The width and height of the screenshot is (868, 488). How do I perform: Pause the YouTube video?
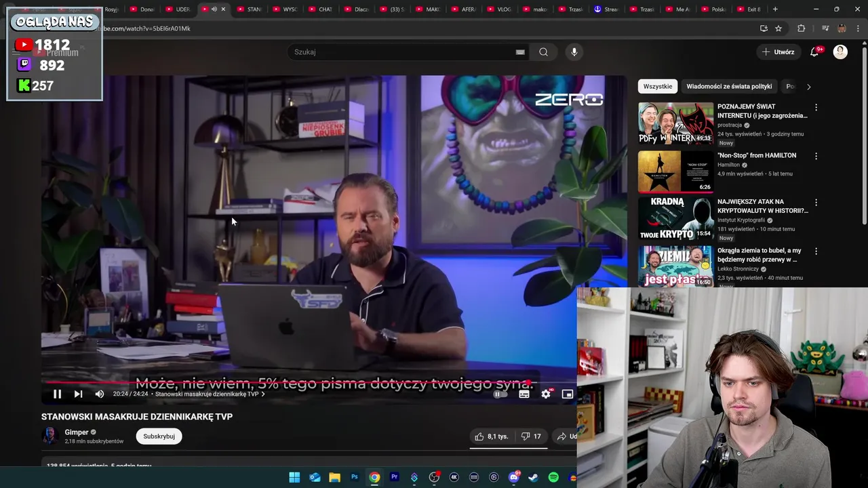(57, 394)
